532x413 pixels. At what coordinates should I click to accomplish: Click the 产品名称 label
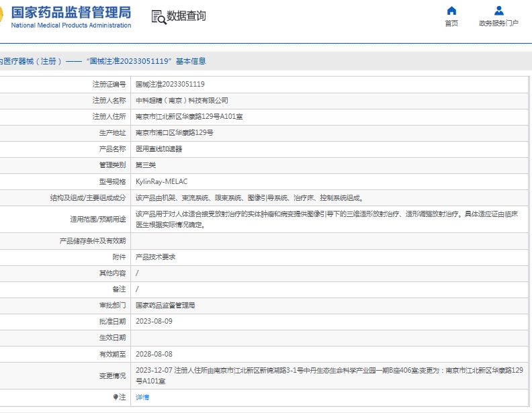click(112, 149)
